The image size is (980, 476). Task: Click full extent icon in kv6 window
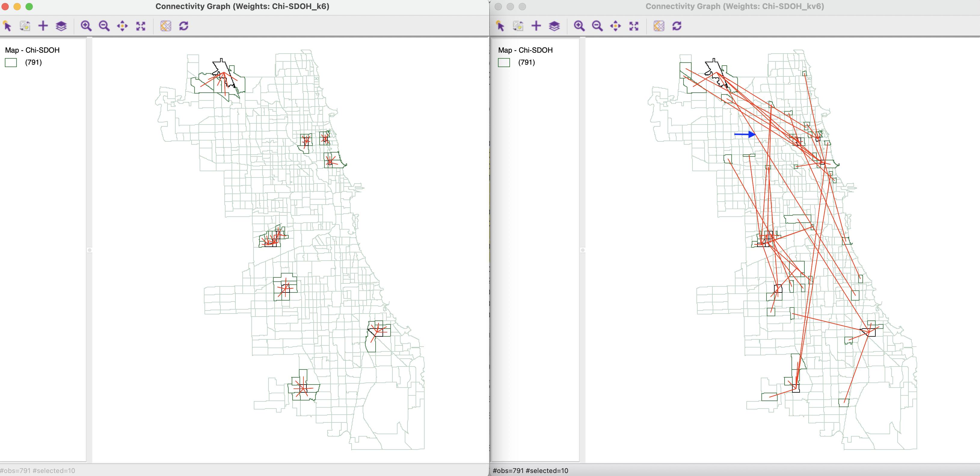[x=634, y=26]
